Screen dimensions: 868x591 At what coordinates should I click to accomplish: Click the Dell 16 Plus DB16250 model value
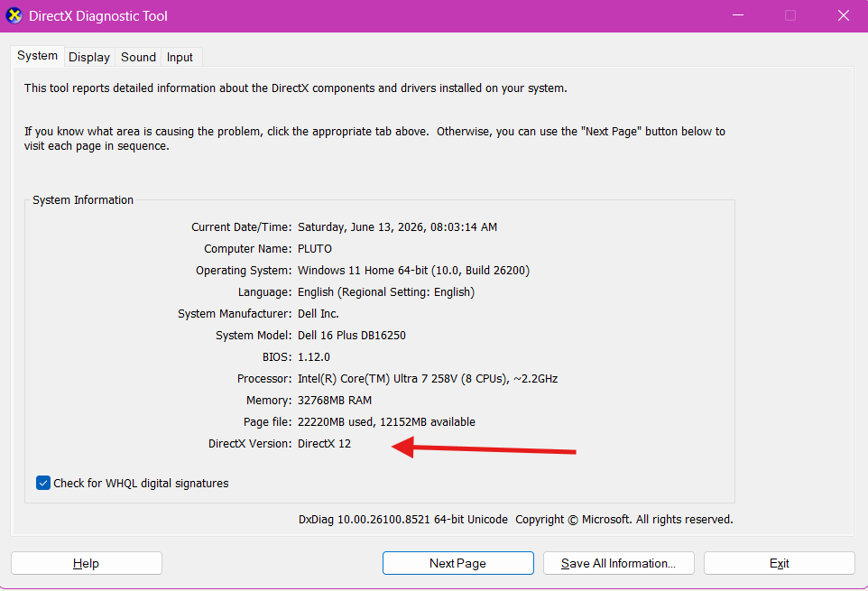(352, 336)
